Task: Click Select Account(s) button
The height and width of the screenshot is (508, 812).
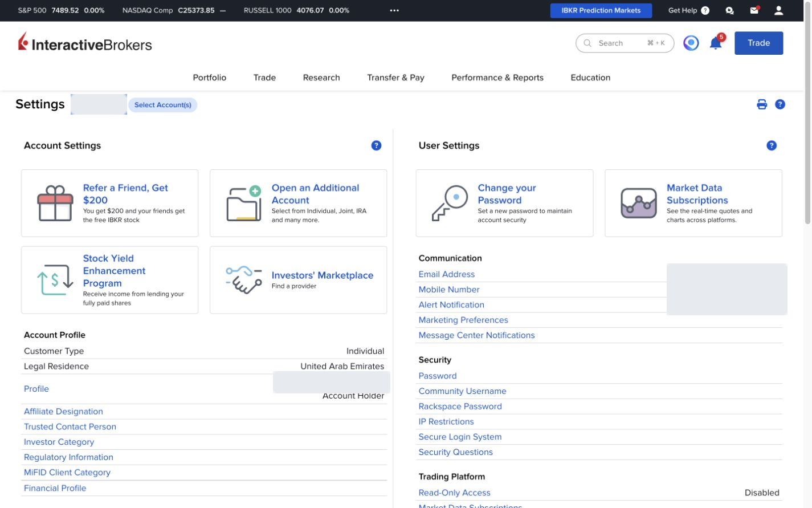Action: [163, 105]
